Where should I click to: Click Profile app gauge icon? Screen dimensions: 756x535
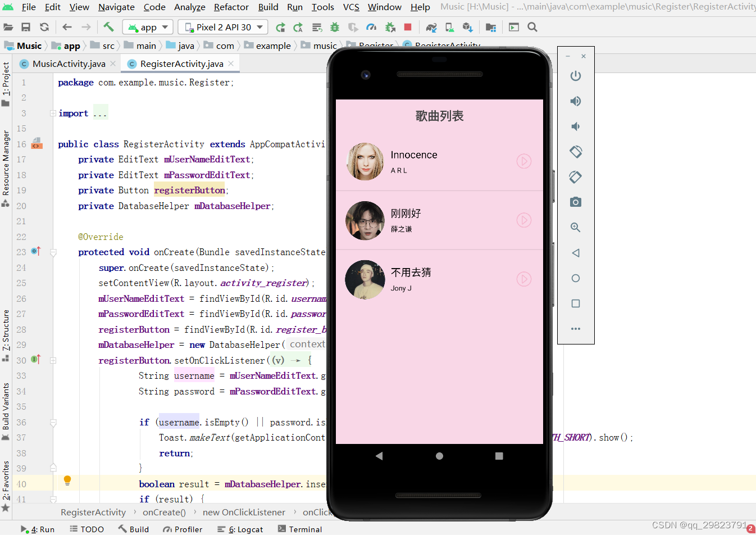(x=371, y=27)
